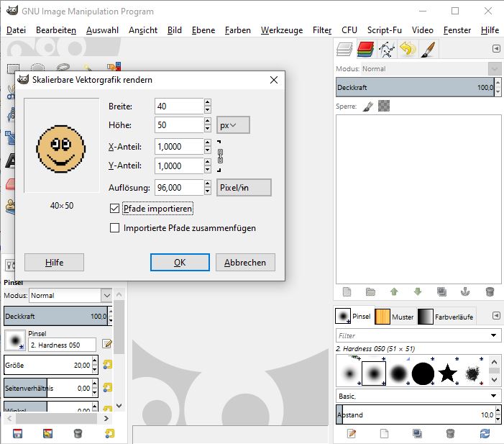Enable Importierte Pfade zusammenfügen checkbox

tap(115, 228)
